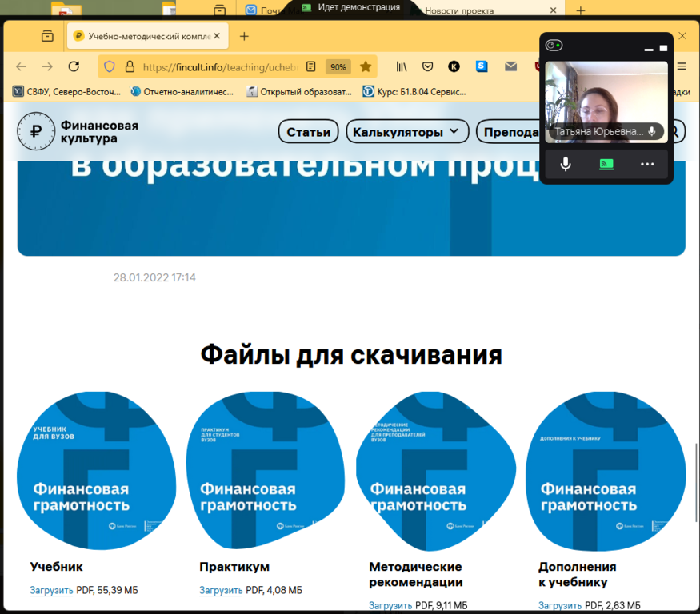Open the Статьи section
The image size is (700, 614).
[309, 132]
